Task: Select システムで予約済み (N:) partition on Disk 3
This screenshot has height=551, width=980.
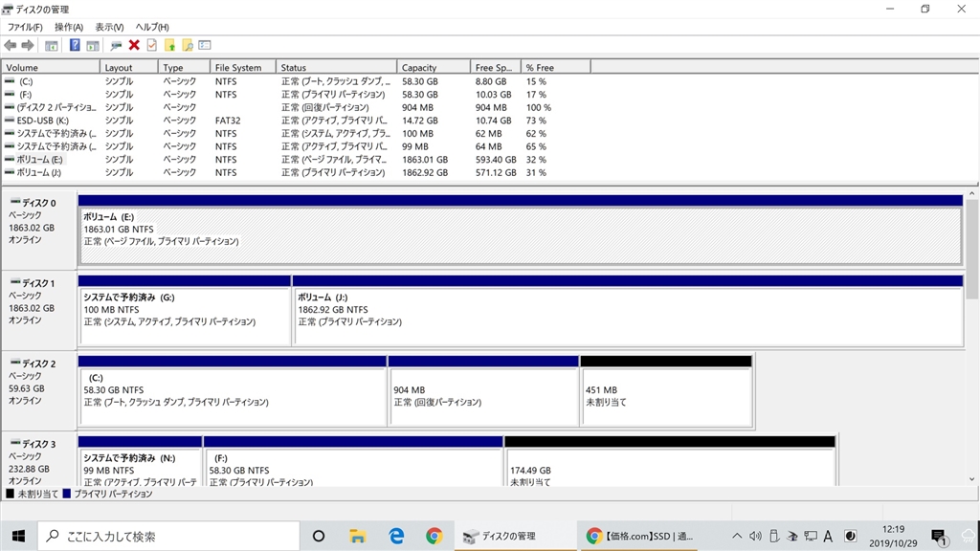Action: click(140, 467)
